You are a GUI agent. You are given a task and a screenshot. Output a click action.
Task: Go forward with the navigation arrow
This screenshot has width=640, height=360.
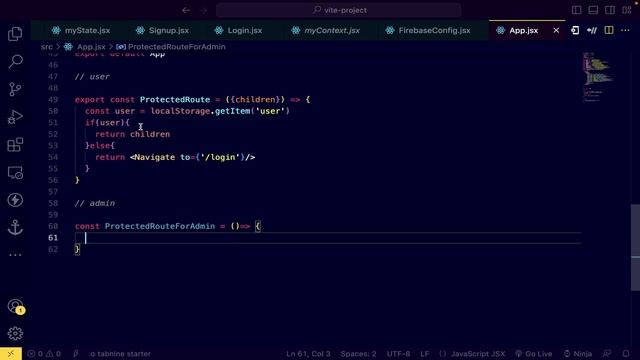[x=204, y=10]
